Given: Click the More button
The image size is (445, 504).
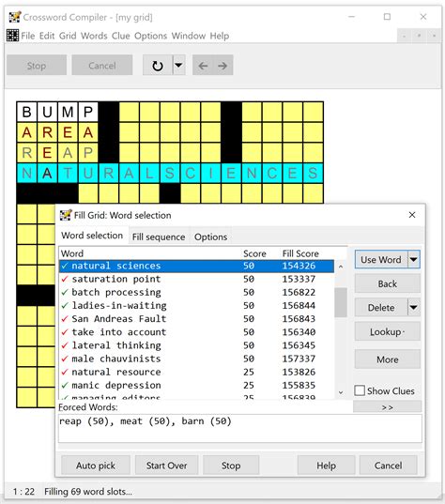Looking at the screenshot, I should 388,359.
